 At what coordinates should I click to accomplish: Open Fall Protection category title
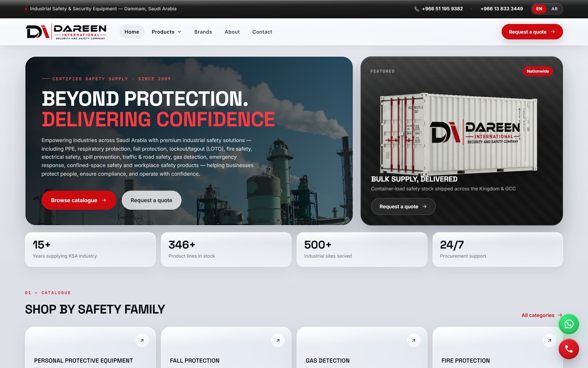[x=195, y=360]
